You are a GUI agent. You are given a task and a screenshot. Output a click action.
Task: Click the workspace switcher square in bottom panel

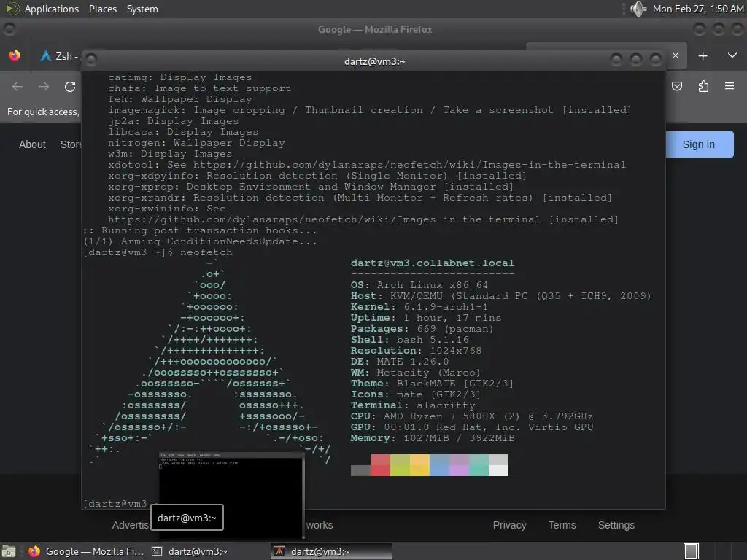691,551
